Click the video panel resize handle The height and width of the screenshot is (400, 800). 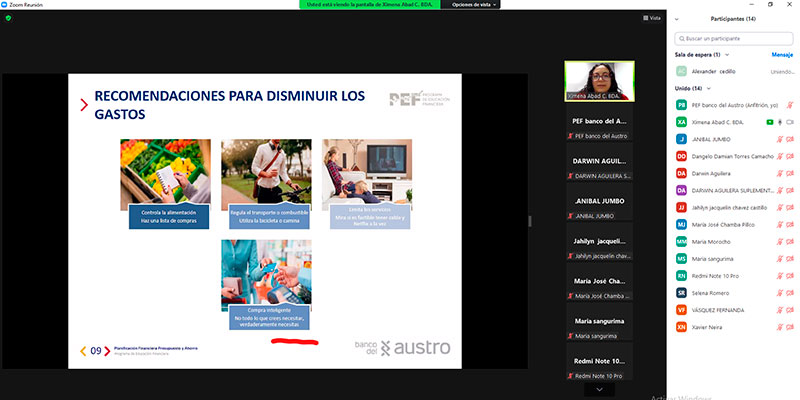(x=529, y=221)
